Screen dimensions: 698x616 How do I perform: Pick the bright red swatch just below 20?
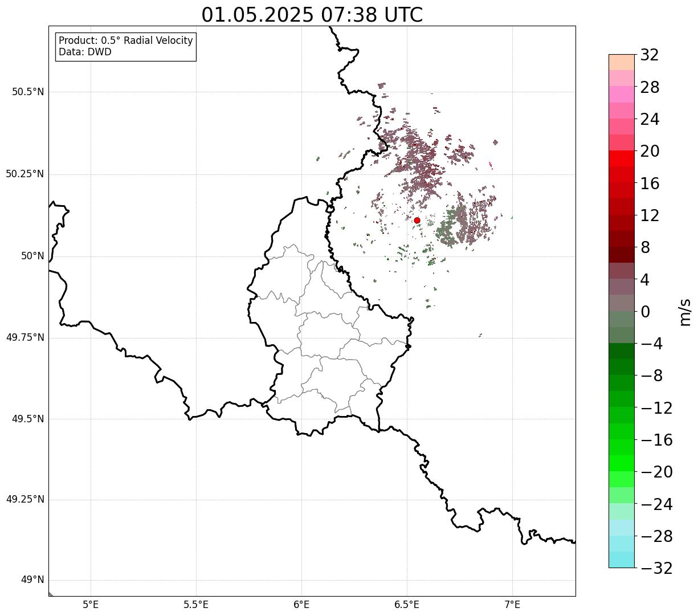622,158
